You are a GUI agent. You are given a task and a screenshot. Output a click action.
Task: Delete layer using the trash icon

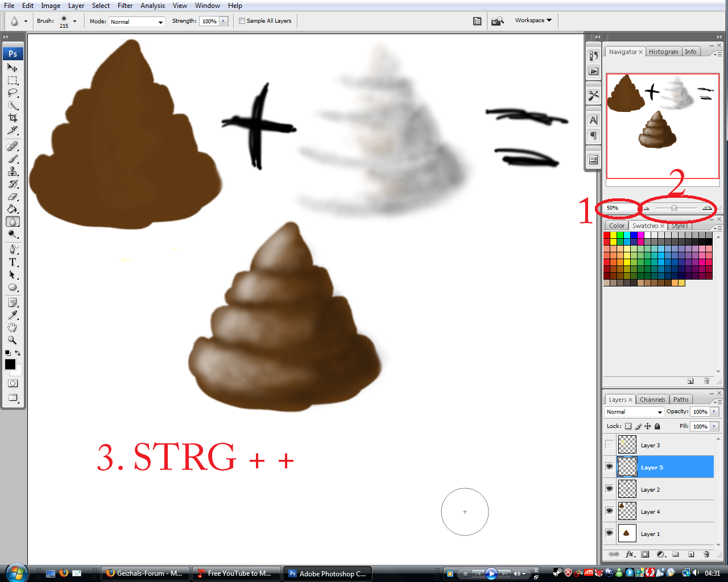[x=706, y=554]
